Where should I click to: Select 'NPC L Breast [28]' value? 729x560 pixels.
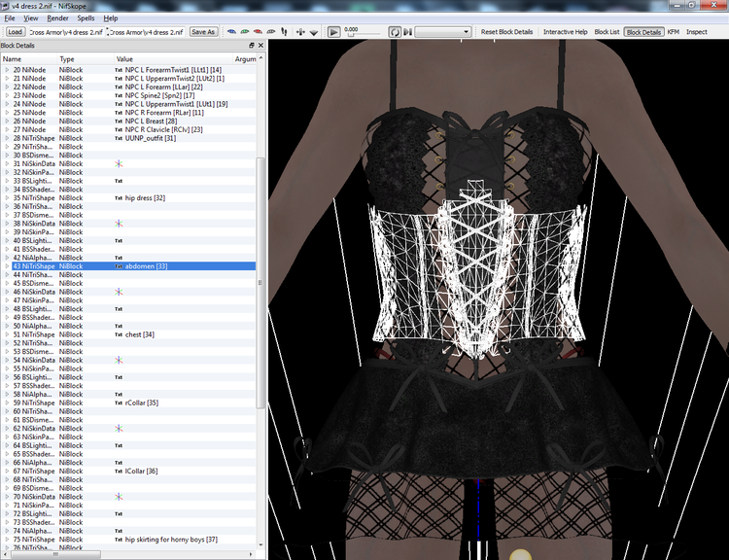point(151,121)
